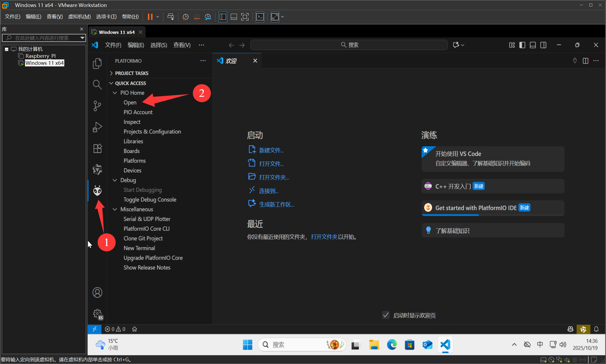This screenshot has height=364, width=606.
Task: Click the PIO Home house icon in status bar
Action: coord(134,329)
